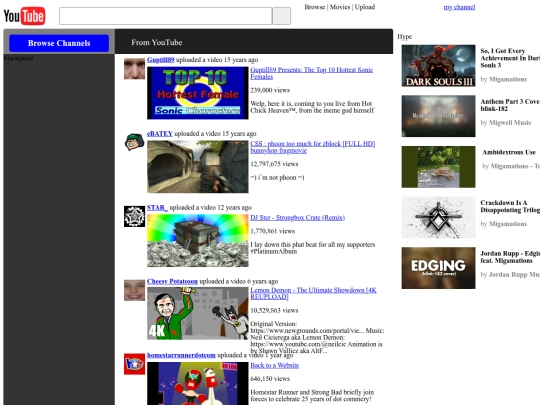The image size is (540, 405).
Task: Open So, I Got Every Achievement title
Action: point(510,58)
